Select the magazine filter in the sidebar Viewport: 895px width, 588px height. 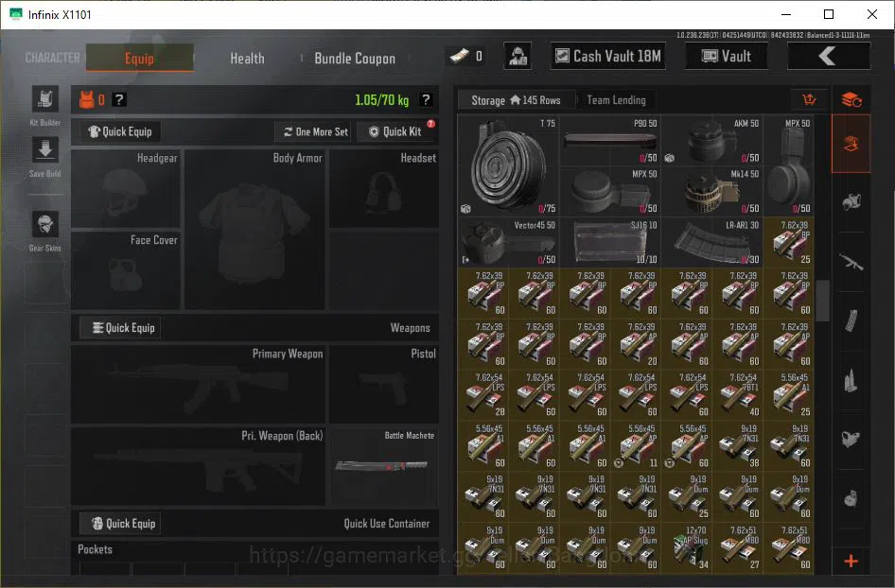[851, 321]
